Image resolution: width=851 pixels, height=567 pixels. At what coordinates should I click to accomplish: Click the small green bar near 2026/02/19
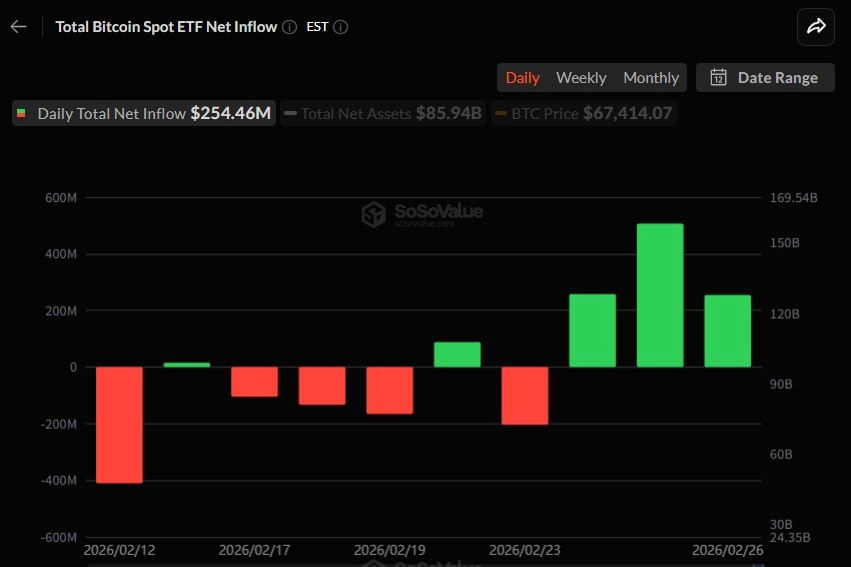(x=458, y=354)
